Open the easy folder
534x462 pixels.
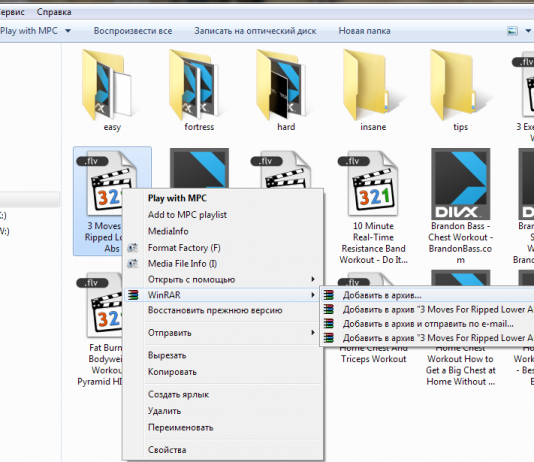pos(109,90)
